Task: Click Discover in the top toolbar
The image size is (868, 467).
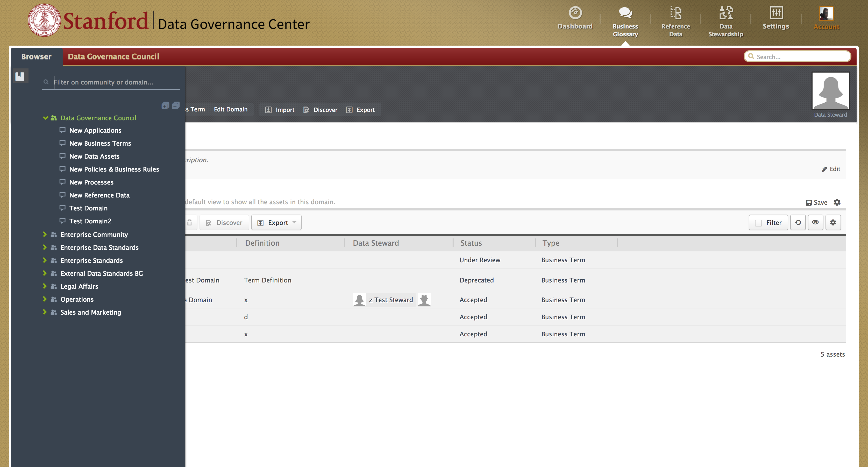Action: tap(321, 110)
